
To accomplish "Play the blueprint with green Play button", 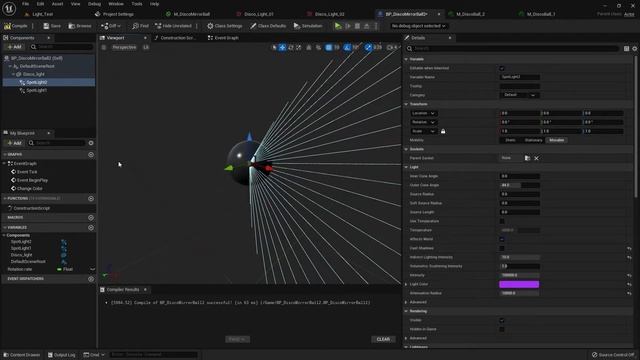I will point(338,26).
